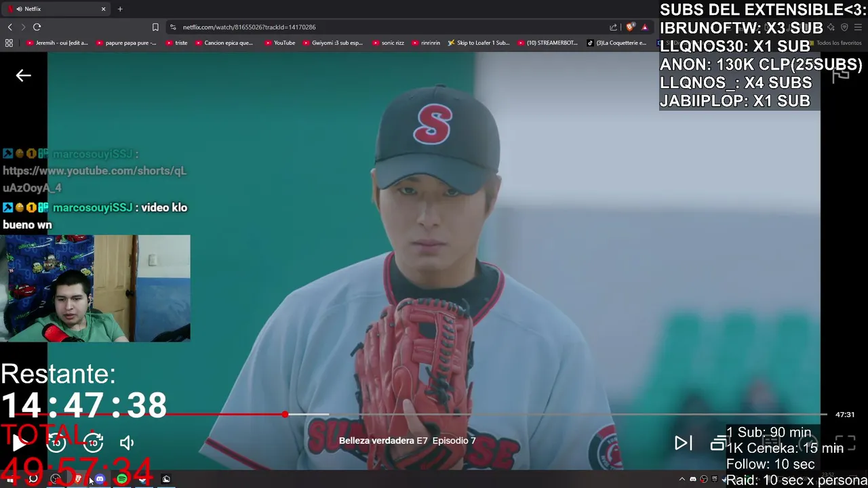Open the Brave Shields lion icon
Viewport: 868px width, 488px height.
(631, 27)
